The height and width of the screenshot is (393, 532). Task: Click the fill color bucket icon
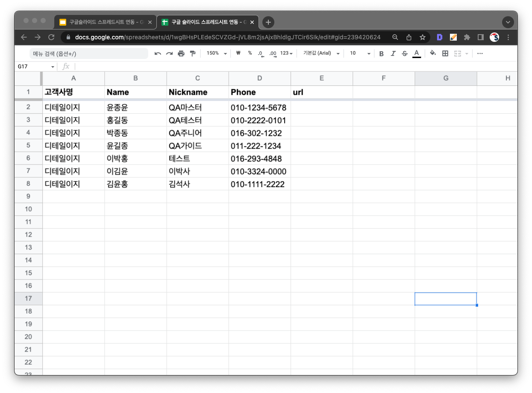click(433, 53)
